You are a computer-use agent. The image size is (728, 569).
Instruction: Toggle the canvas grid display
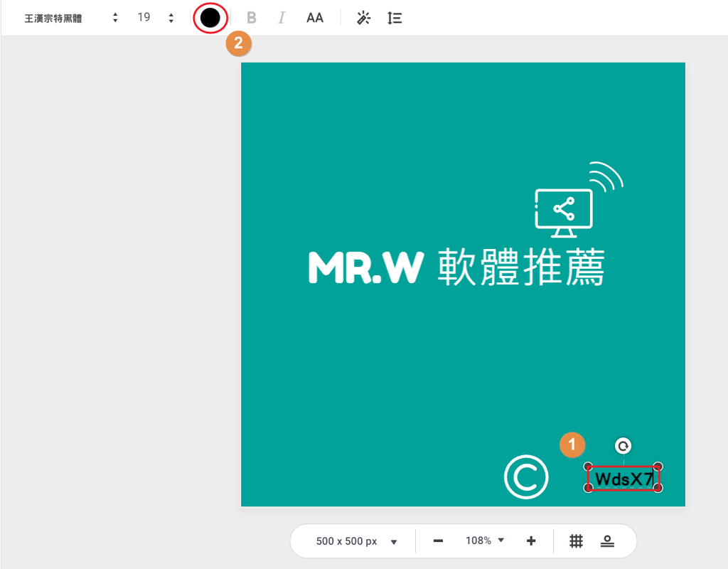(x=576, y=541)
